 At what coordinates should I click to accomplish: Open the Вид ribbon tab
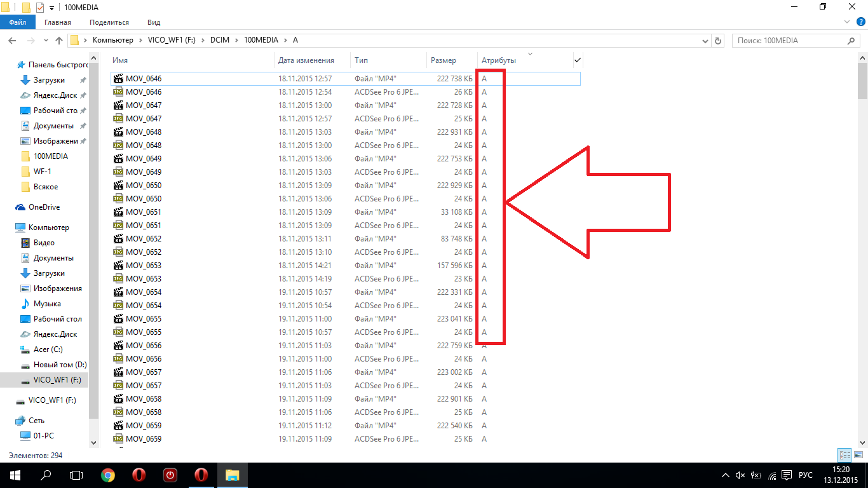point(154,22)
